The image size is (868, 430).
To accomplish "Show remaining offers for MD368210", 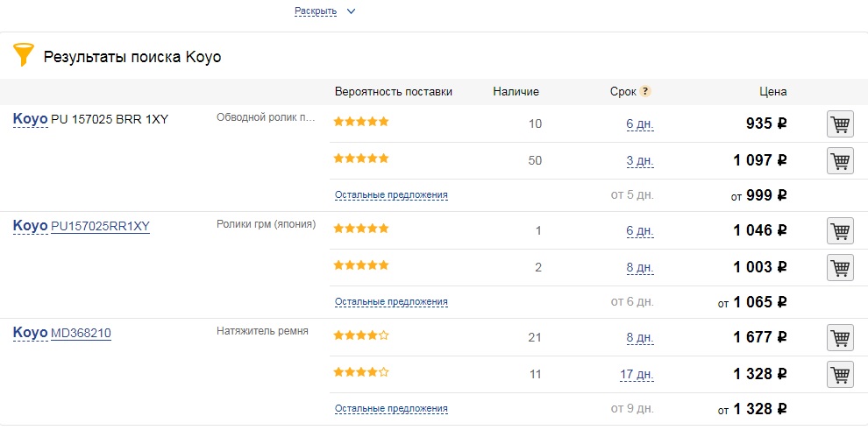I will pyautogui.click(x=391, y=409).
